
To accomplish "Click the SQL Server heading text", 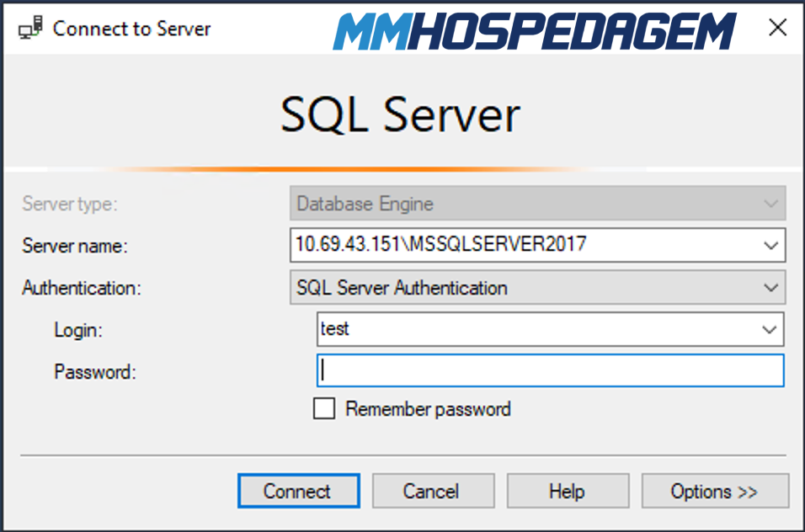I will pos(401,115).
